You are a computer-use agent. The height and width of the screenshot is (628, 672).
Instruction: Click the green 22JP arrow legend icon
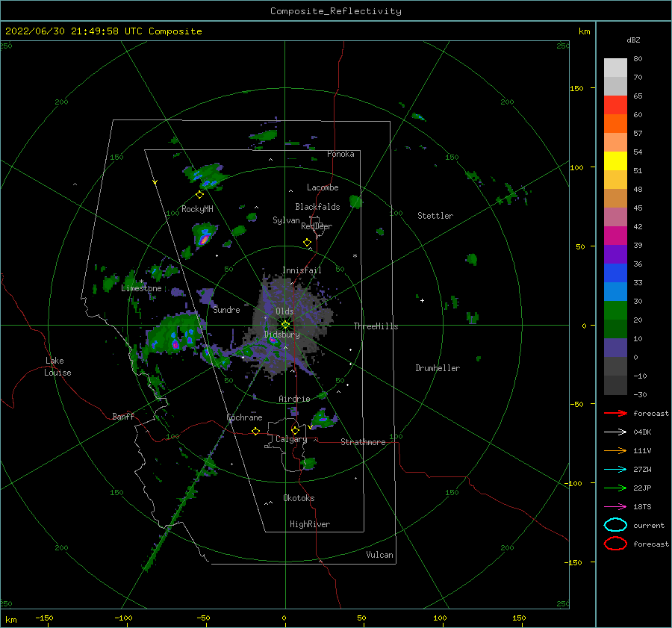pos(615,488)
